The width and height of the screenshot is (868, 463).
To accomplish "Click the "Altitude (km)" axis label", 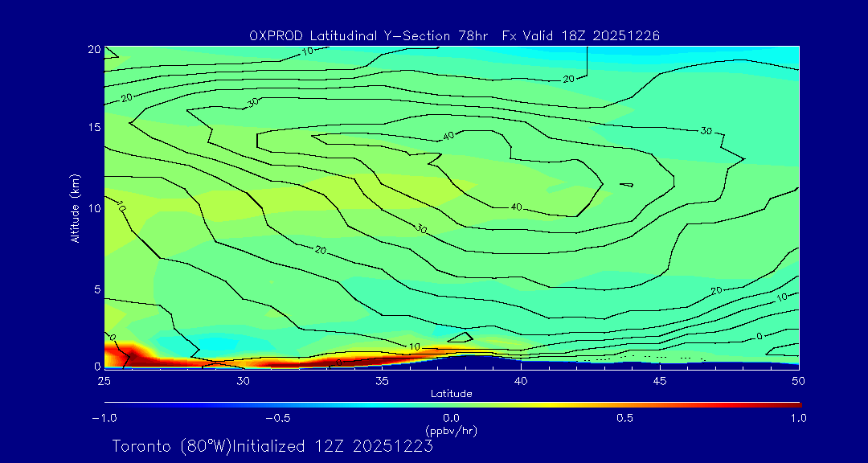I will (75, 207).
